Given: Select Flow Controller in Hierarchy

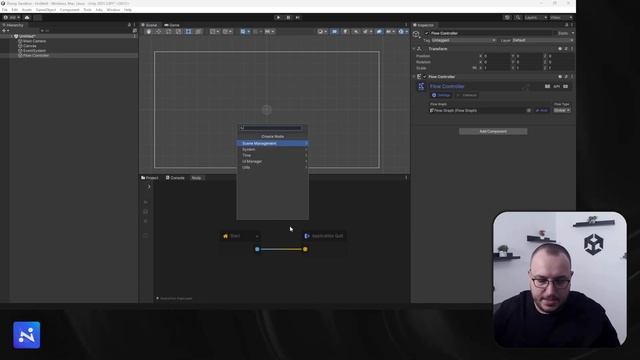Looking at the screenshot, I should click(x=36, y=56).
